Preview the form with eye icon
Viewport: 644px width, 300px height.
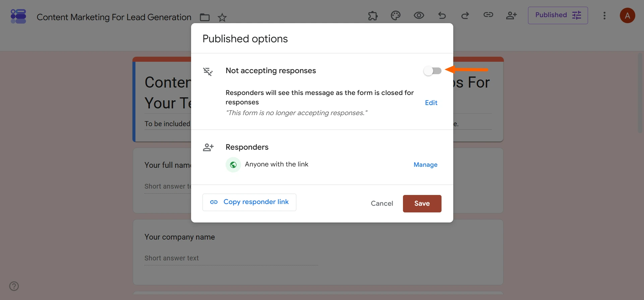coord(419,15)
